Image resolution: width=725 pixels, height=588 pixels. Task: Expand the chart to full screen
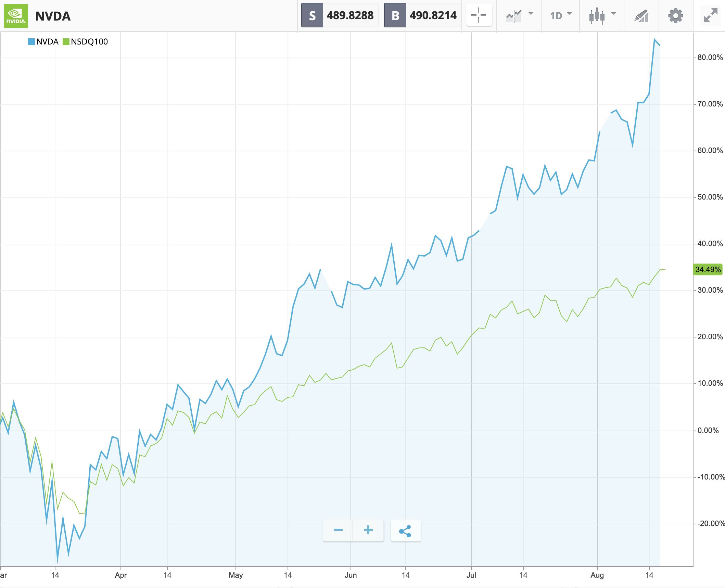pyautogui.click(x=711, y=15)
